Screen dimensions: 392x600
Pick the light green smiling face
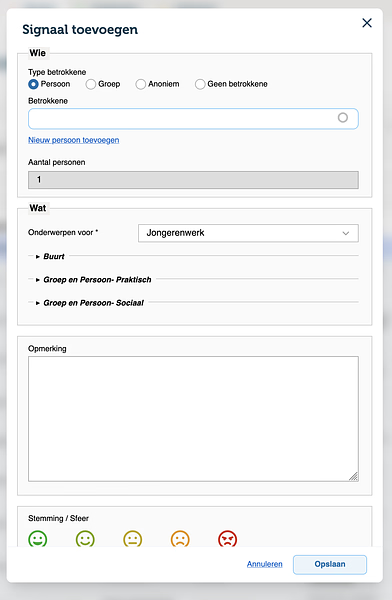(x=85, y=539)
